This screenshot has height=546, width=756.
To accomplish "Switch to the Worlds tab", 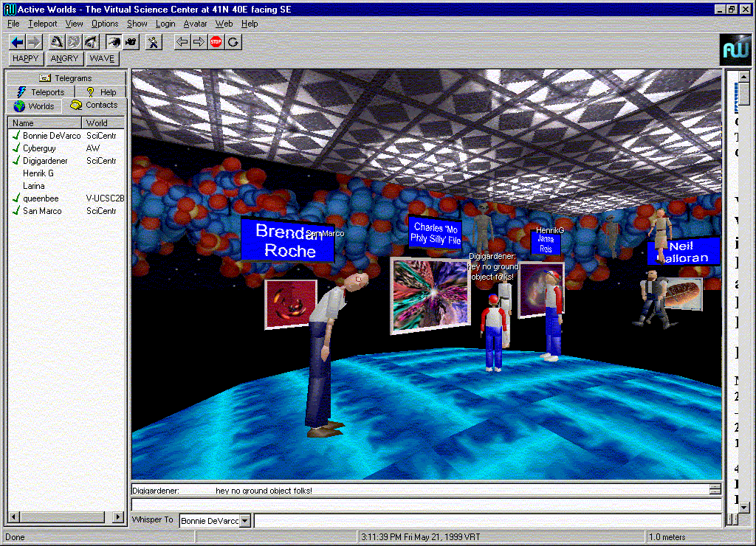I will tap(34, 106).
